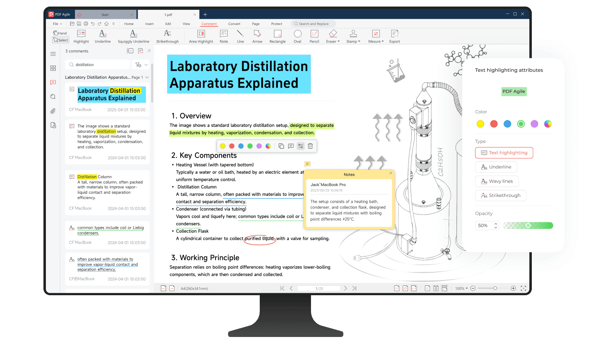Viewport: 590px width, 364px height.
Task: Click the Export comments button
Action: pos(394,36)
